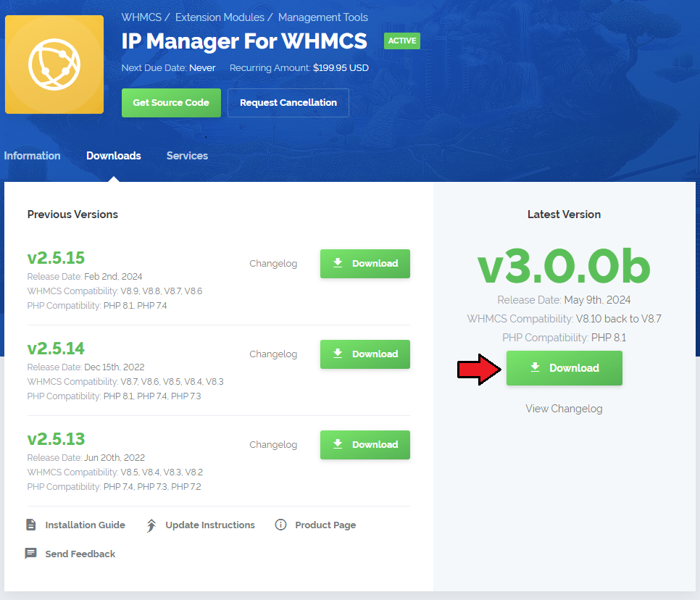
Task: Navigate to Extension Modules breadcrumb
Action: pos(220,17)
